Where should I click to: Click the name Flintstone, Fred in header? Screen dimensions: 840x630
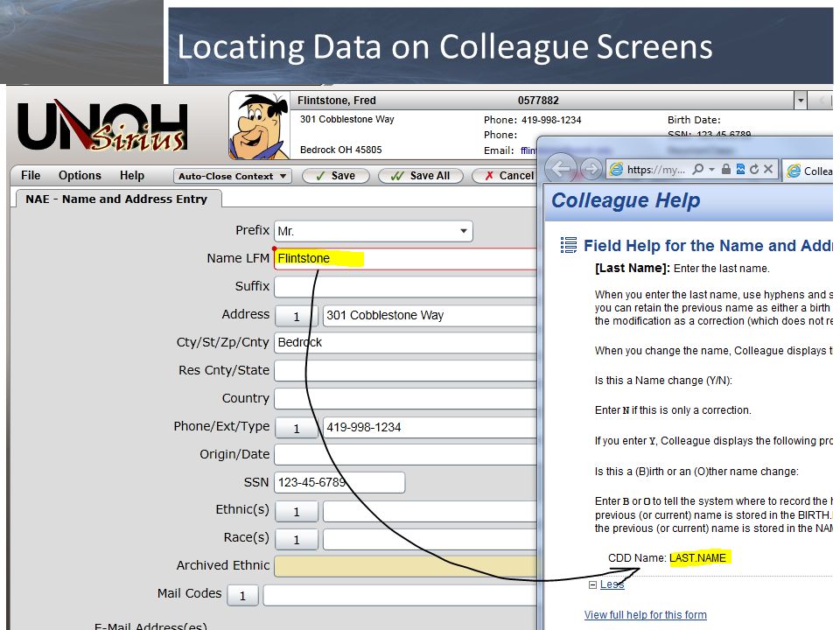[336, 100]
